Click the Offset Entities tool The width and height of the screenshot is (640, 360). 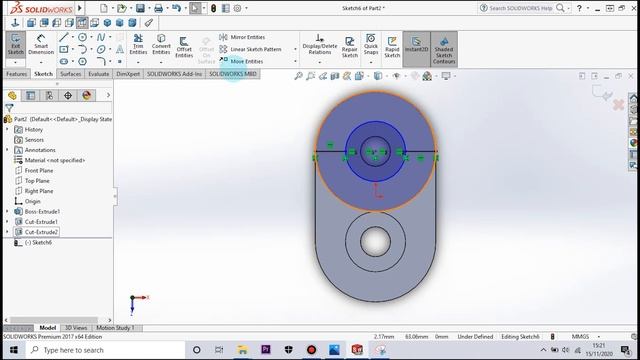(184, 47)
